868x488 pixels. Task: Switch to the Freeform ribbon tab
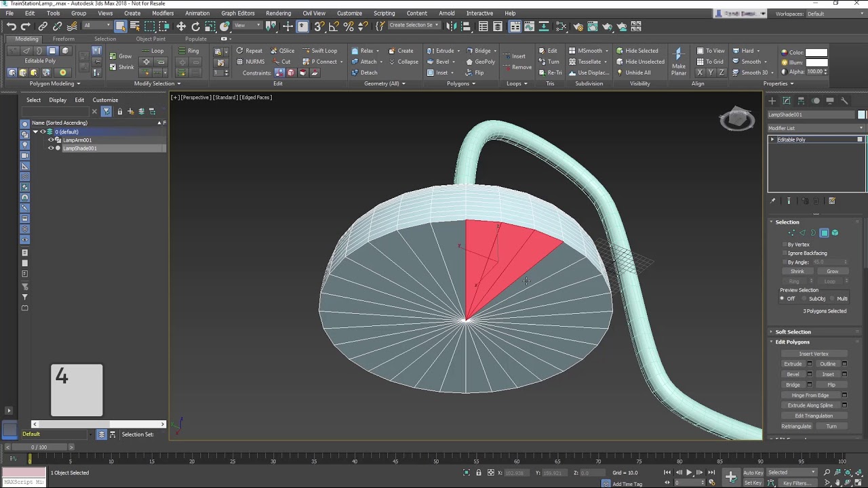pyautogui.click(x=64, y=39)
